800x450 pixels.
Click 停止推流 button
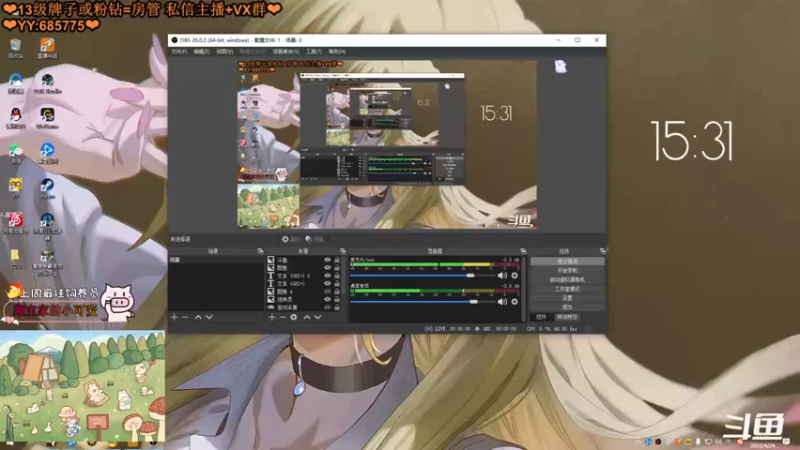point(567,261)
